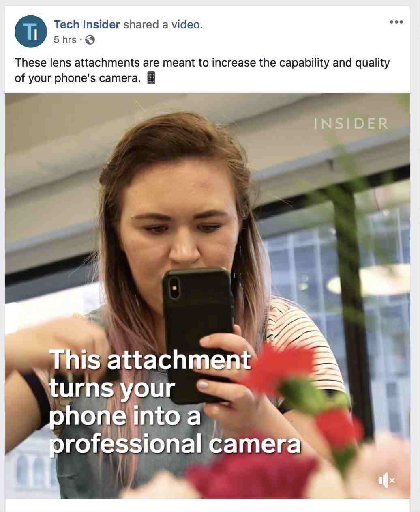Click the 'This attachment' headline in the video overlay
The width and height of the screenshot is (420, 512).
150,359
